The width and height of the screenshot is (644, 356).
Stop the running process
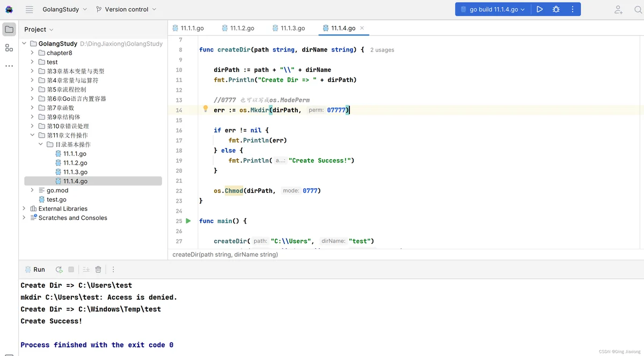(71, 270)
